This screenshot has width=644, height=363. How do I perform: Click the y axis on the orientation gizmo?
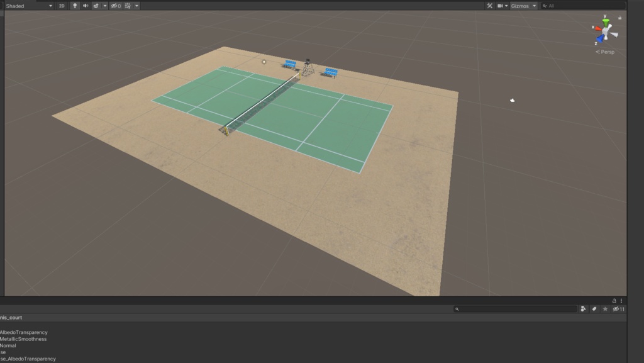click(x=605, y=18)
